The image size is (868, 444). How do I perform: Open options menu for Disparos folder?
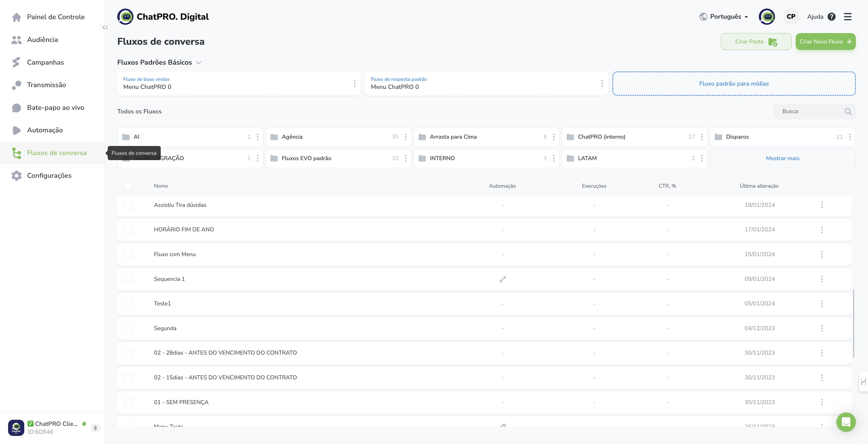click(x=850, y=137)
